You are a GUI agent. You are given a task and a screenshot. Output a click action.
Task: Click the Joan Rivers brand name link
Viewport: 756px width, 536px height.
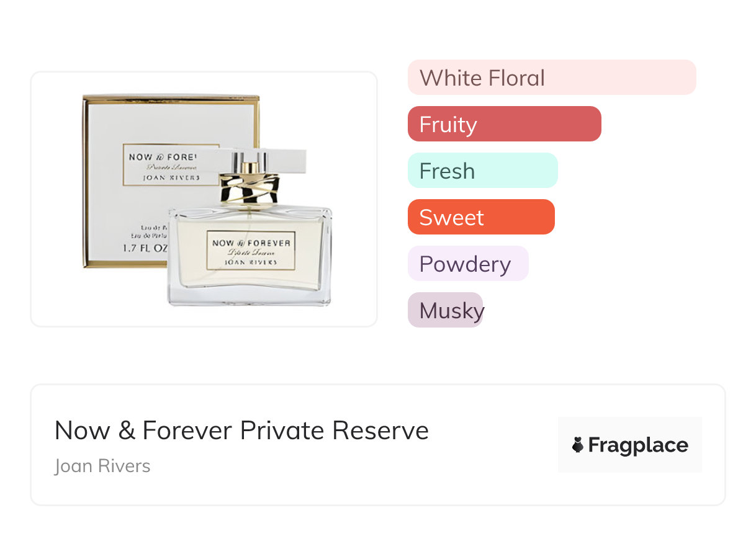102,466
